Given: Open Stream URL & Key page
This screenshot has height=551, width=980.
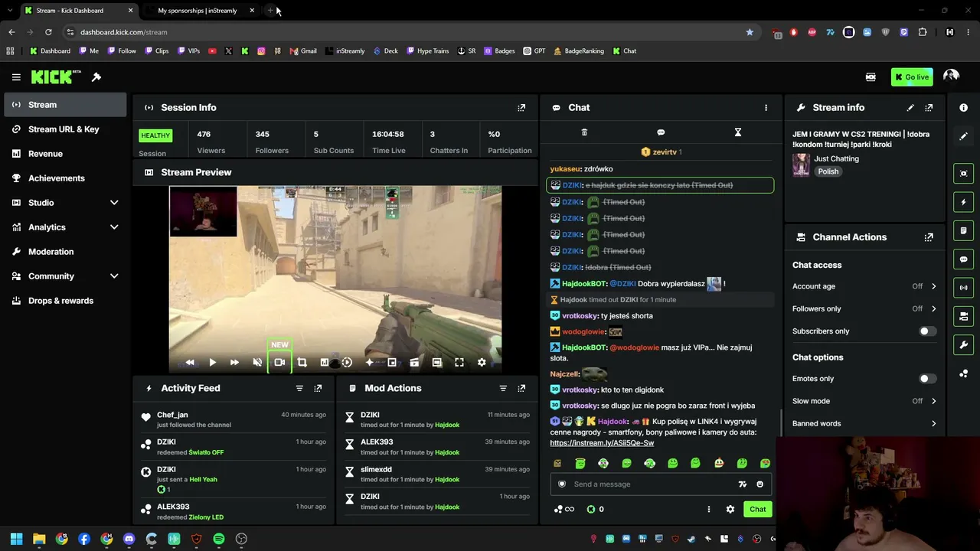Looking at the screenshot, I should [x=65, y=129].
